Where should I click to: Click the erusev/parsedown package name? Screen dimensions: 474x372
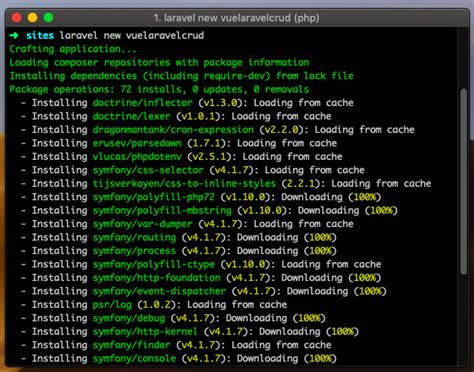pos(137,143)
